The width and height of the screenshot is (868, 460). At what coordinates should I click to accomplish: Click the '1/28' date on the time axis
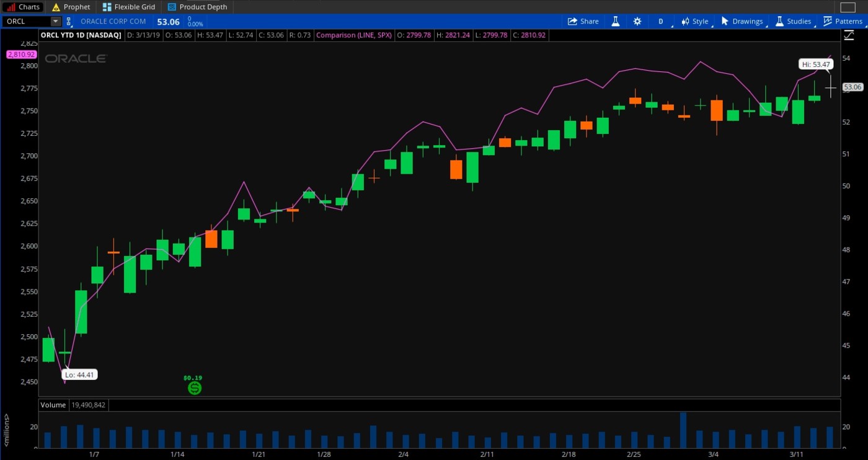324,454
